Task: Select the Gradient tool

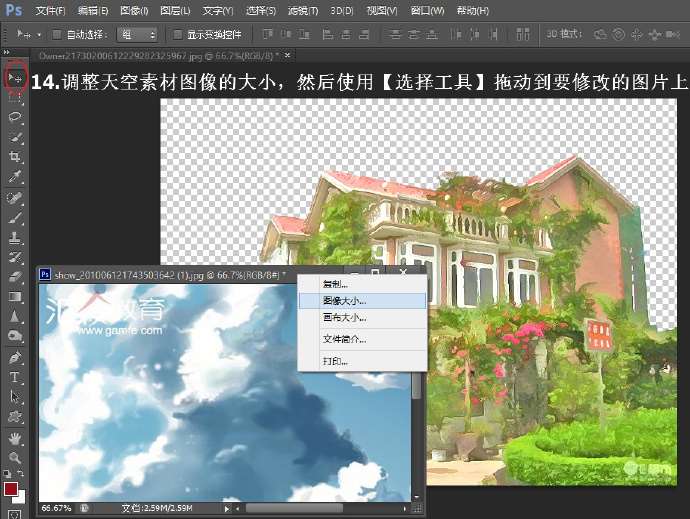Action: [15, 297]
